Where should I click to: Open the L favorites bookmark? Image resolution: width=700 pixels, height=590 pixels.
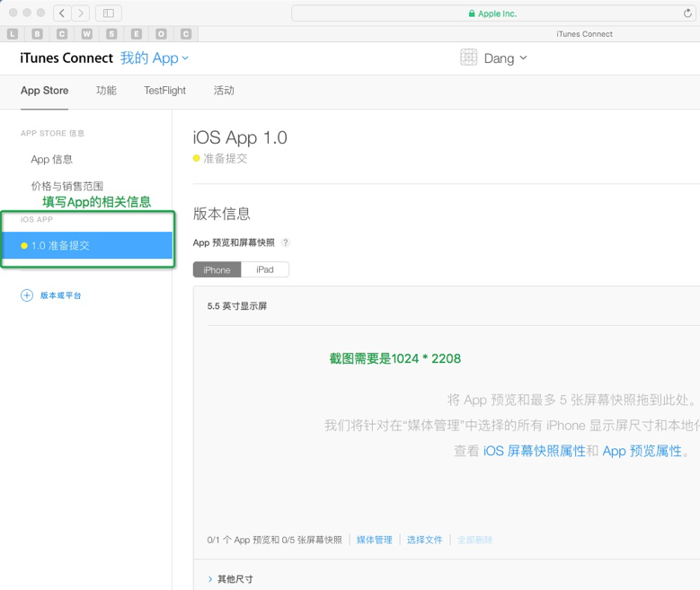13,33
